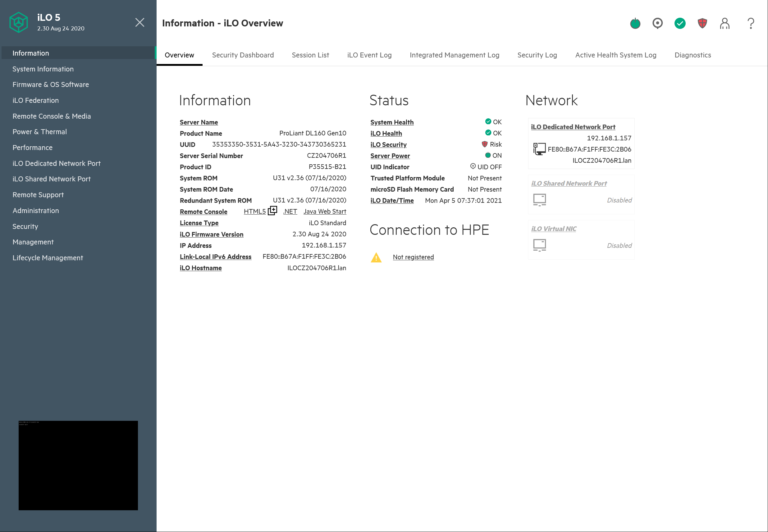Open the red security shield icon
Screen dimensions: 768x532
pos(702,23)
